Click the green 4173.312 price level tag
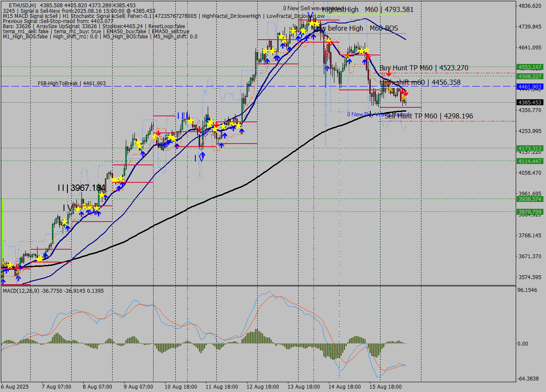 click(x=529, y=148)
